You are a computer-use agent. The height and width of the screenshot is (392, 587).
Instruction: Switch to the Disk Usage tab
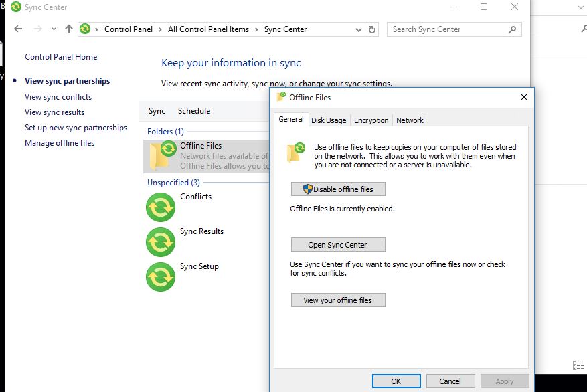[329, 120]
